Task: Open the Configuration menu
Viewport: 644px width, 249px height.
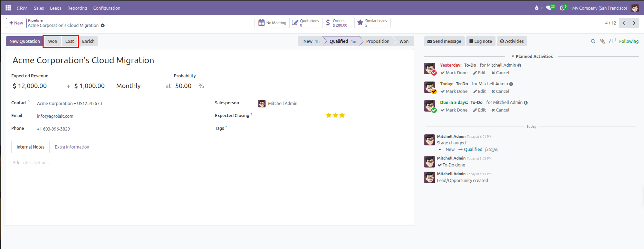Action: tap(107, 8)
